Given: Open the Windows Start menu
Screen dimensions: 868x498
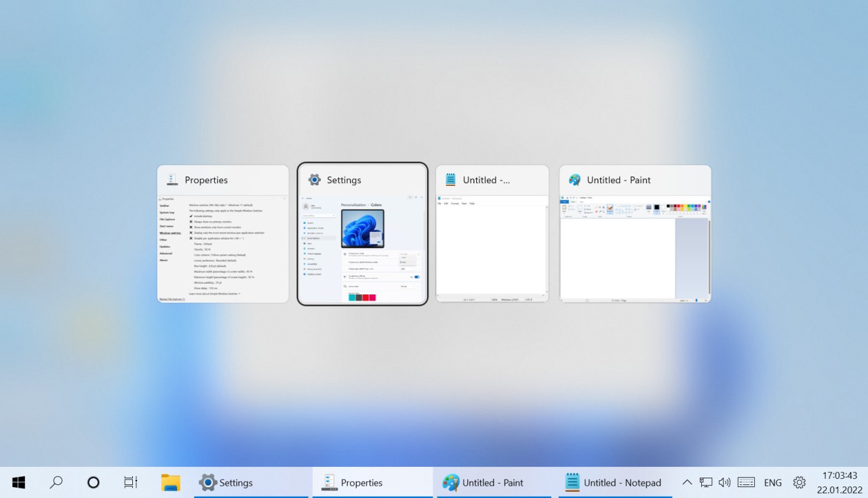Looking at the screenshot, I should pos(19,482).
